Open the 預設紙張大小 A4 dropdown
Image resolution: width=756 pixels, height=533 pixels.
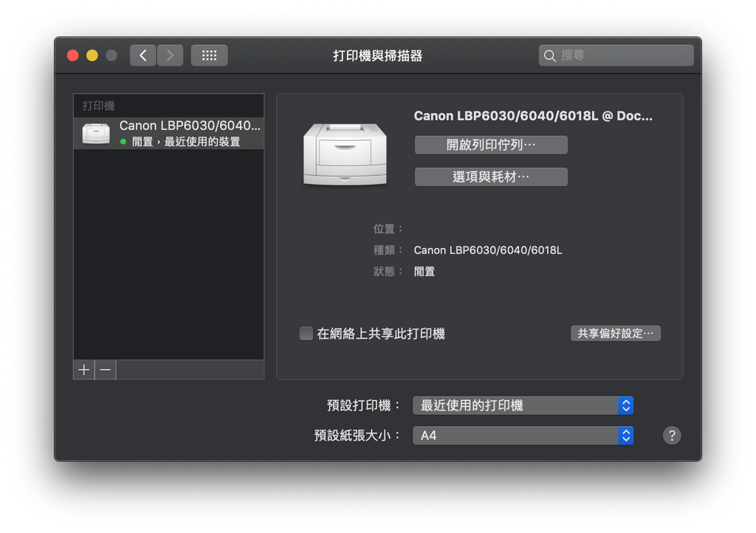(523, 436)
